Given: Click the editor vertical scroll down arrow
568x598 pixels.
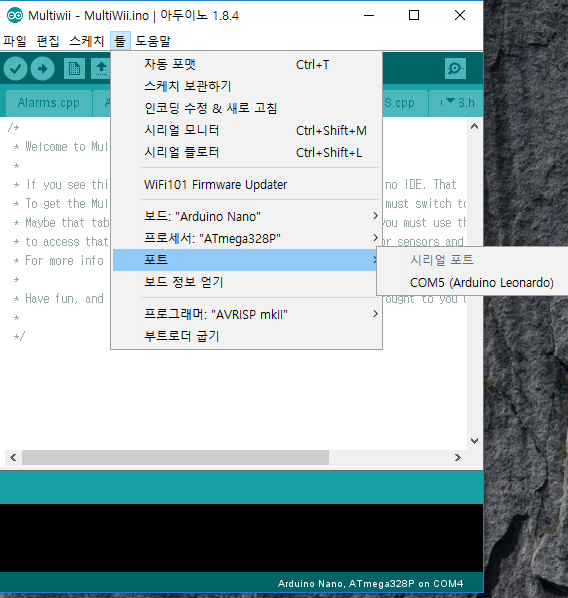Looking at the screenshot, I should pos(475,441).
